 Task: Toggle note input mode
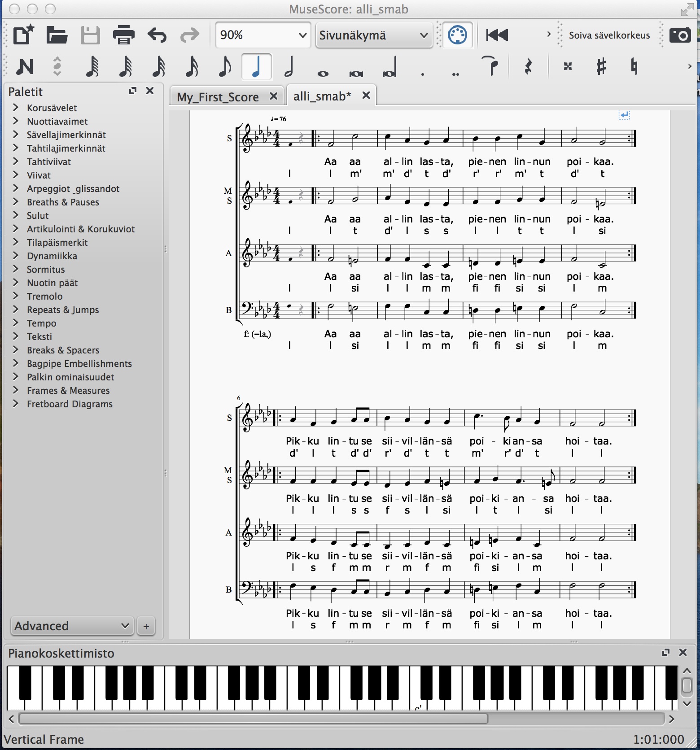(25, 67)
